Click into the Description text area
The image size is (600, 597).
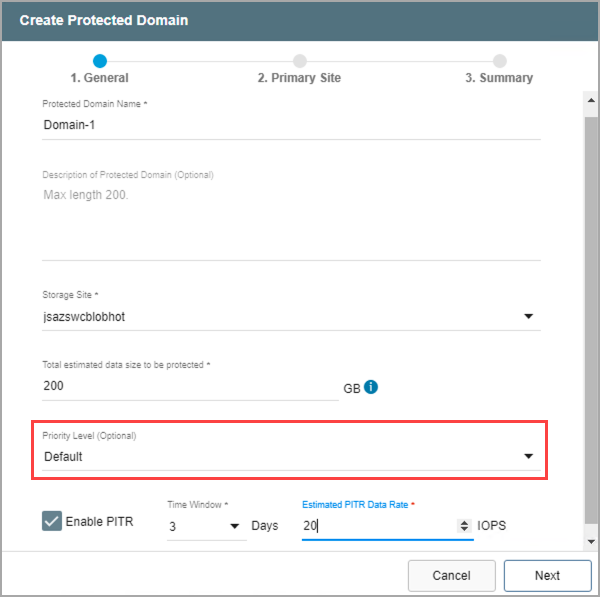tap(290, 220)
